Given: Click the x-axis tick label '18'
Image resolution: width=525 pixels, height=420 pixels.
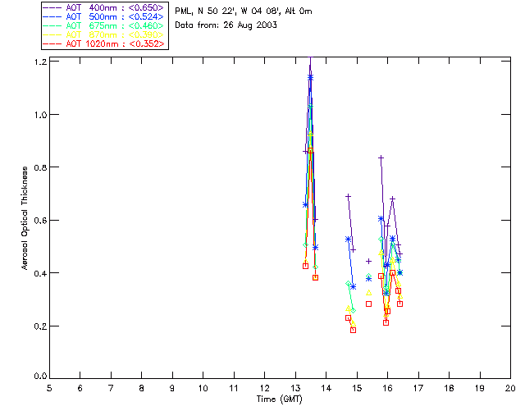Looking at the screenshot, I should point(450,388).
